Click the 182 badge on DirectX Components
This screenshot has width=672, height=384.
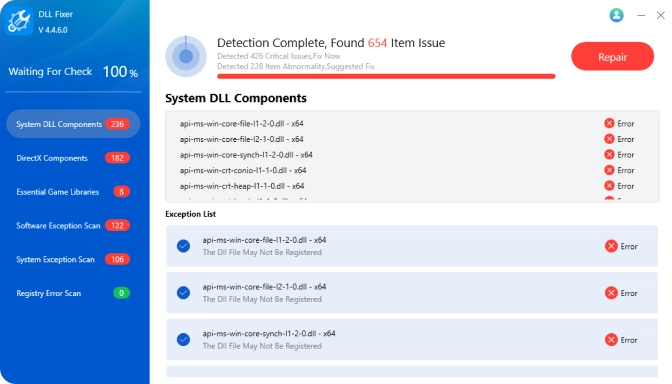[117, 158]
